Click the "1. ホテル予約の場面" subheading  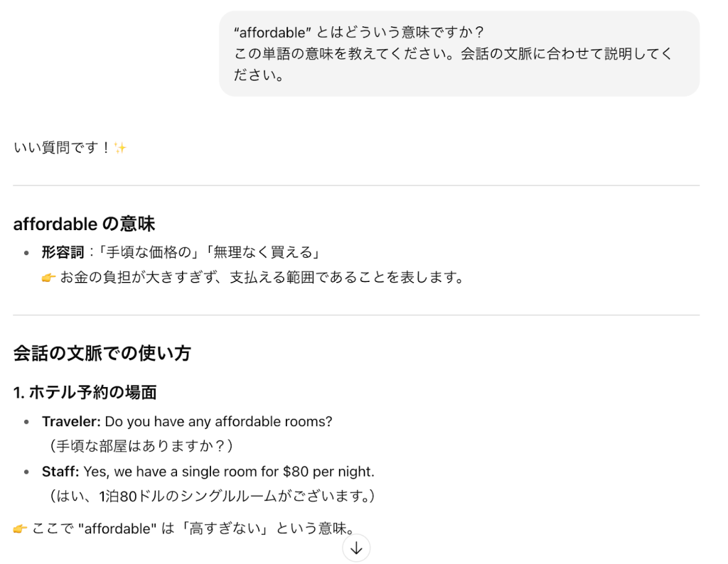(85, 392)
